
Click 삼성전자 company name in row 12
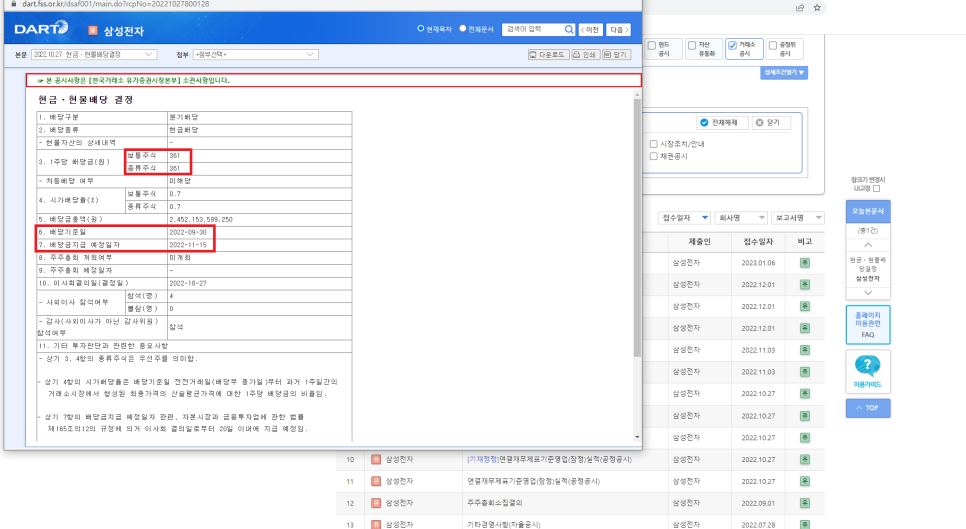[x=399, y=503]
